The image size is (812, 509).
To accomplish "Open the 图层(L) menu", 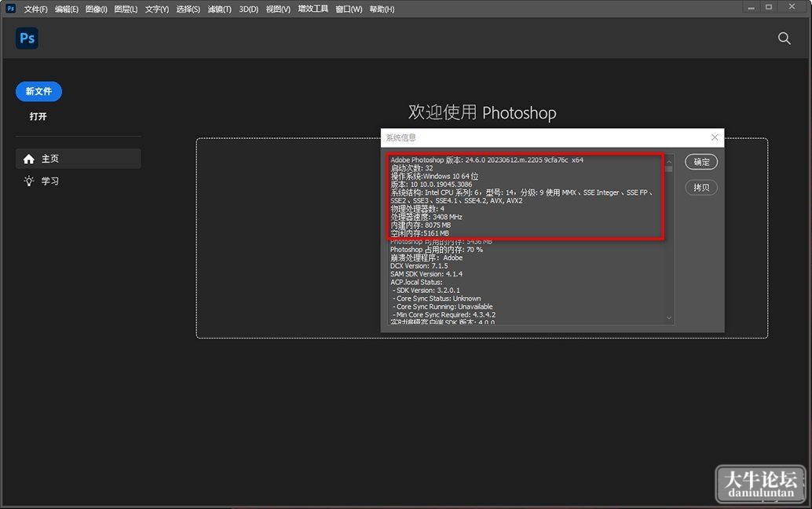I will pyautogui.click(x=126, y=9).
